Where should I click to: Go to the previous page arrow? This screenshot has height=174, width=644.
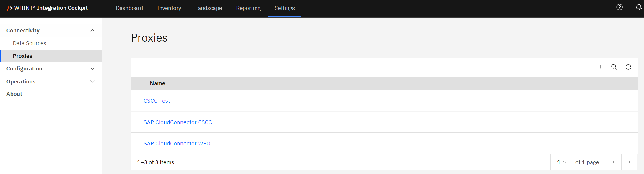613,162
